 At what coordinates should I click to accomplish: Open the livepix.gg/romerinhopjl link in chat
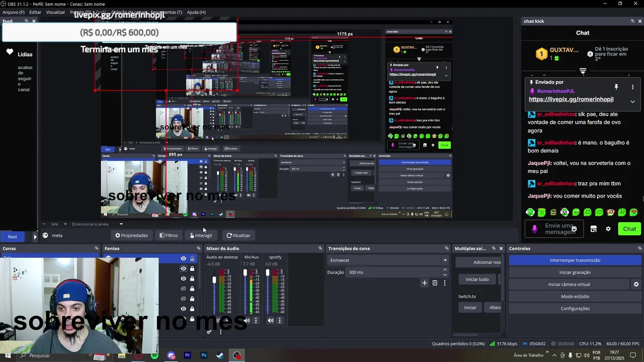tap(571, 100)
